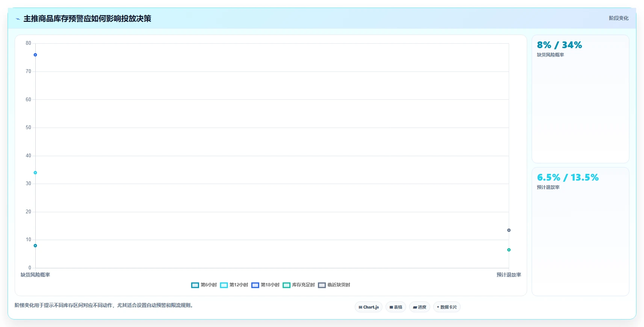
Task: Click the 40 y-axis tick label
Action: pyautogui.click(x=28, y=155)
